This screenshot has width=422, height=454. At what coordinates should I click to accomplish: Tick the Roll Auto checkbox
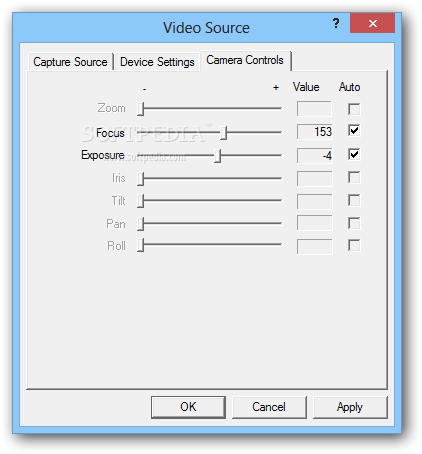point(354,245)
